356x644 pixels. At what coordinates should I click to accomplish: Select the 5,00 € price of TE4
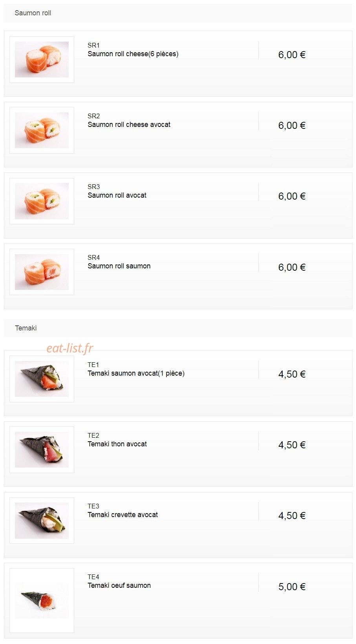click(292, 587)
